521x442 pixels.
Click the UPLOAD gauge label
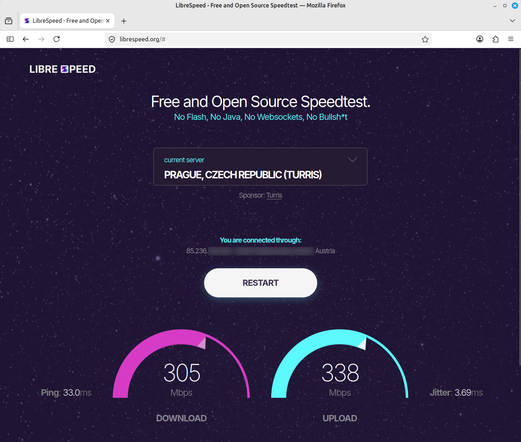[340, 418]
